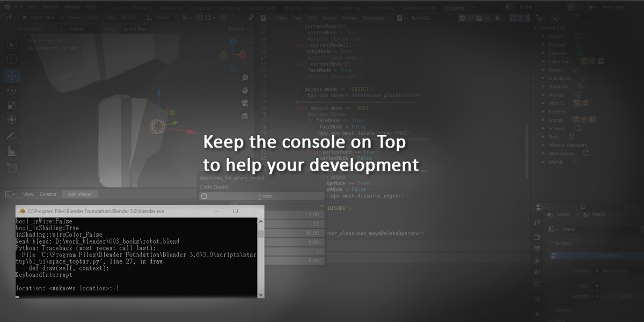
Task: Switch to the Scripting workspace tab
Action: [455, 8]
